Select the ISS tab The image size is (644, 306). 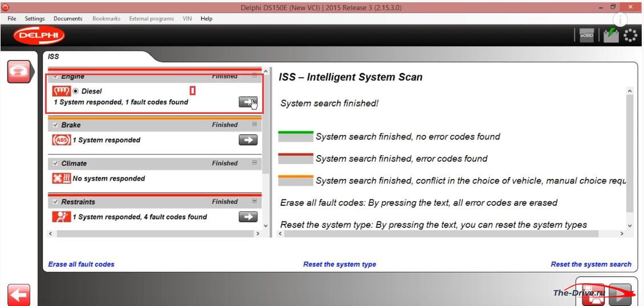tap(54, 56)
